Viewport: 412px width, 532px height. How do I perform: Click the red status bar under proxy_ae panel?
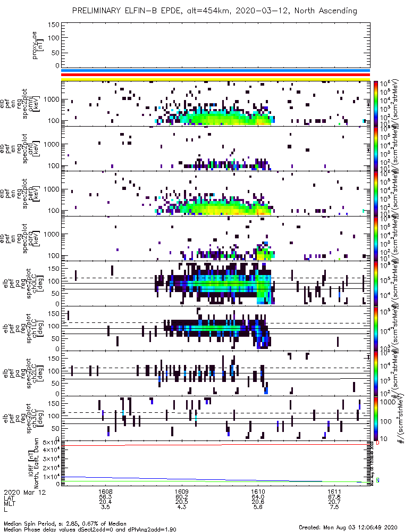215,74
